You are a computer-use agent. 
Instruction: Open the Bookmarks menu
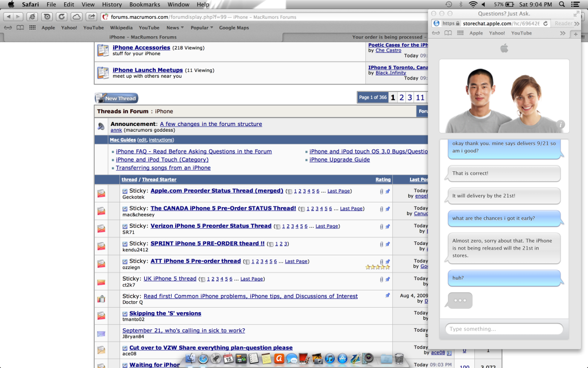coord(145,5)
